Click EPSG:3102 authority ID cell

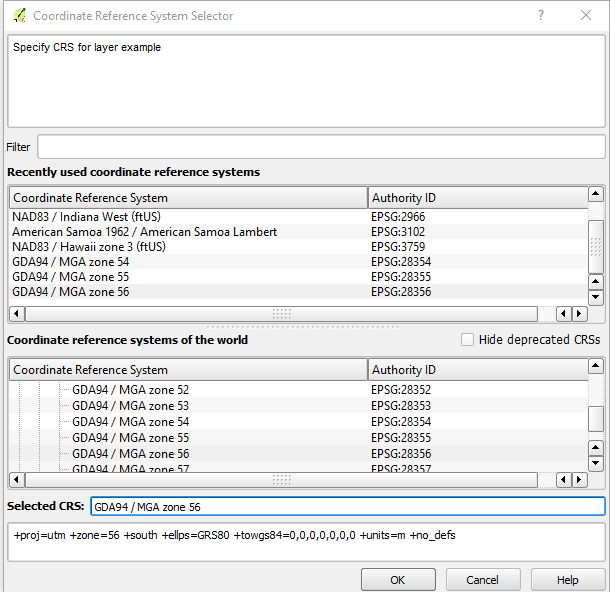(x=398, y=232)
